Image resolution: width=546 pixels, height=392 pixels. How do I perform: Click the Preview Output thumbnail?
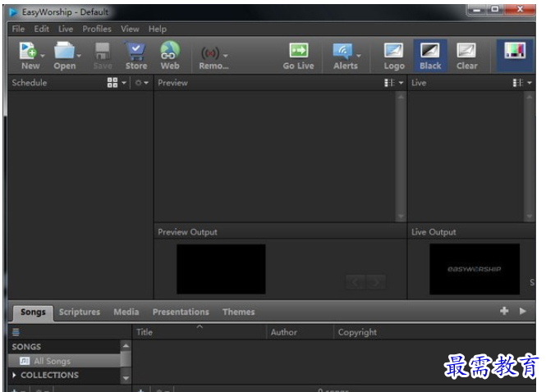point(221,269)
